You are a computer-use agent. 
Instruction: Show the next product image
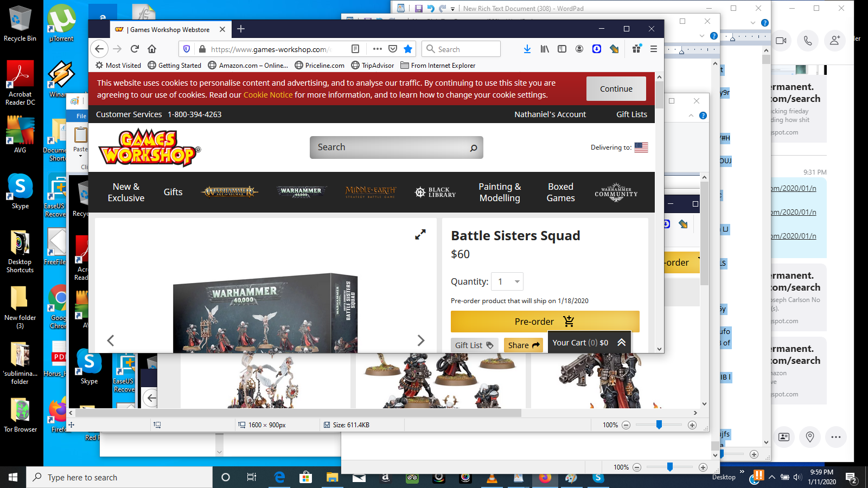[x=421, y=341]
